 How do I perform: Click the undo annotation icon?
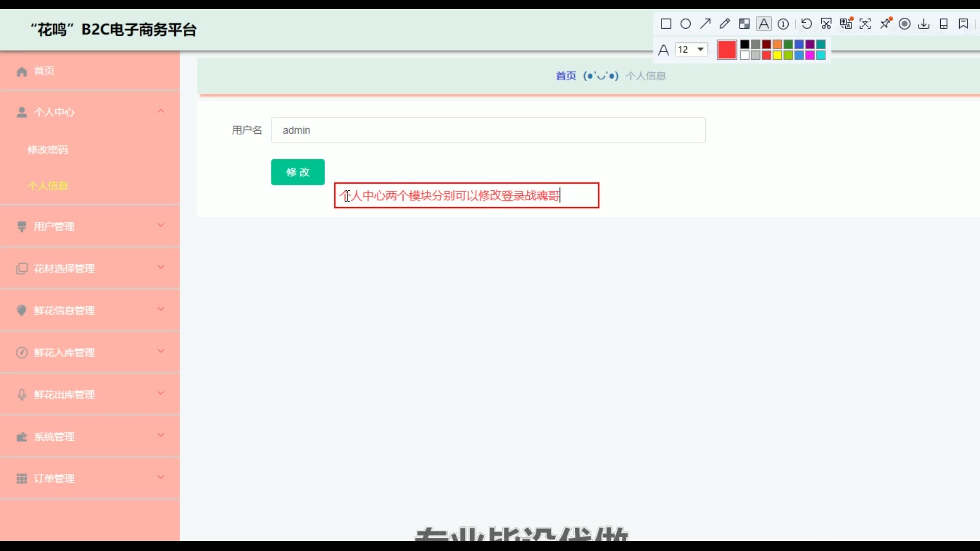coord(806,24)
